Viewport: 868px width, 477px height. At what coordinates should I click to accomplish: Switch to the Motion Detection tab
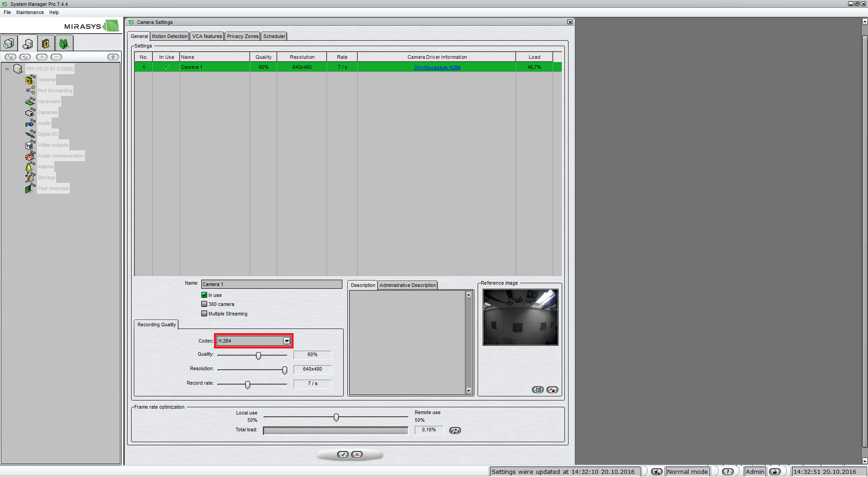(170, 36)
